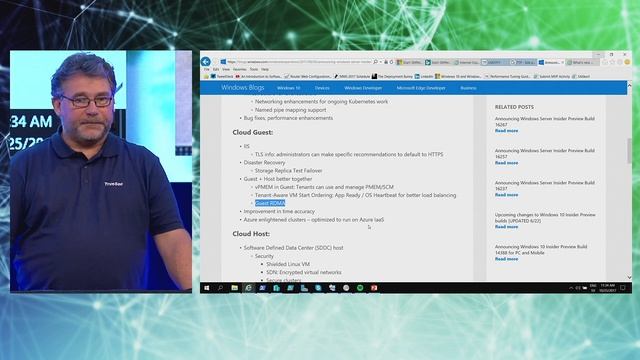The image size is (640, 360).
Task: Open Spotify from the taskbar
Action: pyautogui.click(x=360, y=288)
